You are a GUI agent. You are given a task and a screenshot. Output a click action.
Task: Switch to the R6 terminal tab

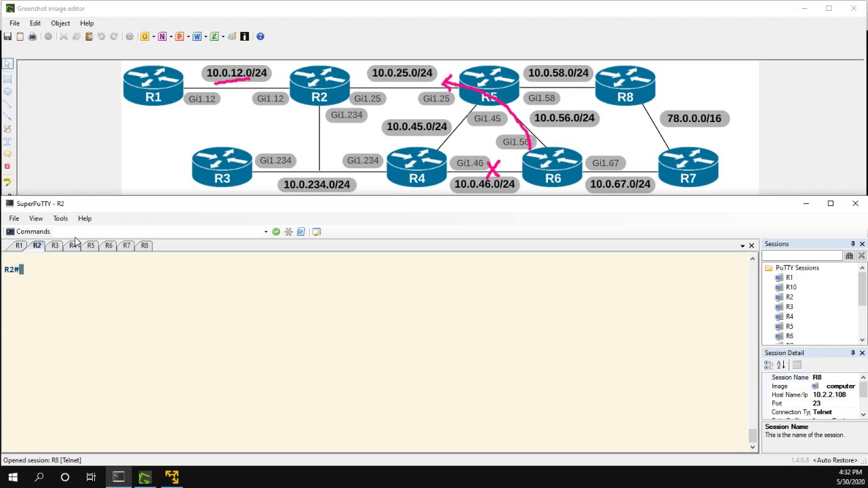[108, 245]
